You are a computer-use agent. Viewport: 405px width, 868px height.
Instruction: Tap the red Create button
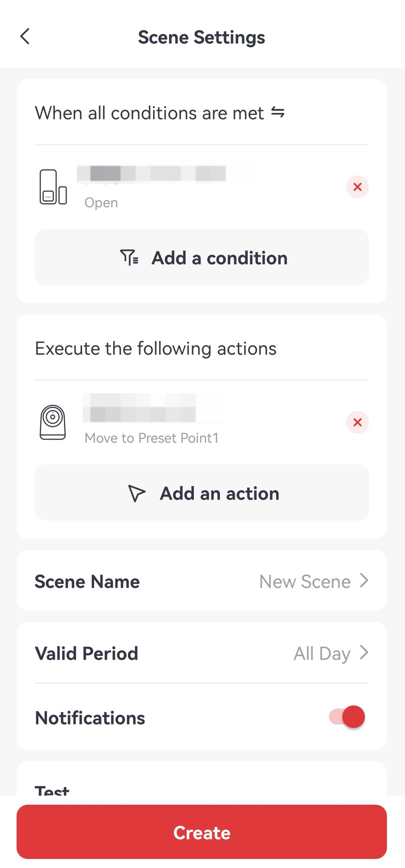click(x=202, y=832)
